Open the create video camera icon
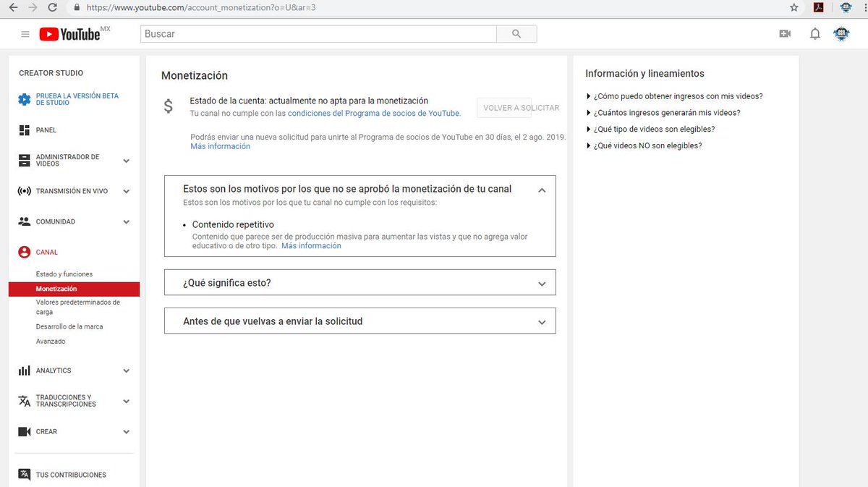The image size is (868, 487). (x=785, y=34)
